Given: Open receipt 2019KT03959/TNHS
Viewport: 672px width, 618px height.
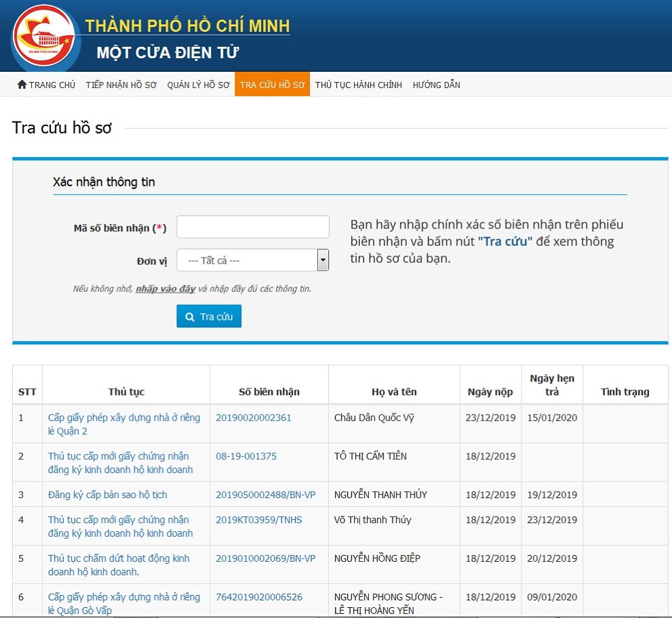Looking at the screenshot, I should [x=258, y=520].
